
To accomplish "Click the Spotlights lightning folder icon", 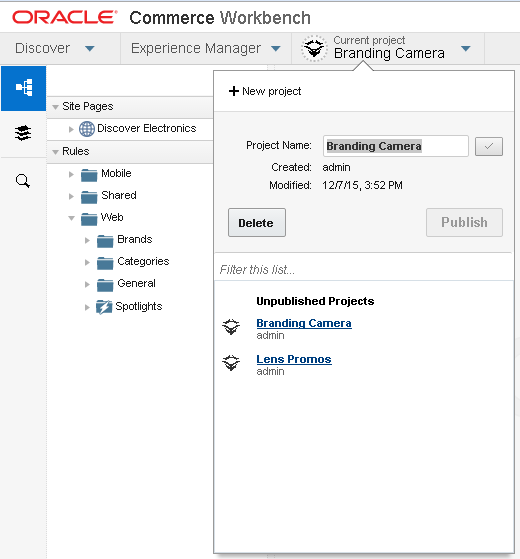I will click(104, 307).
